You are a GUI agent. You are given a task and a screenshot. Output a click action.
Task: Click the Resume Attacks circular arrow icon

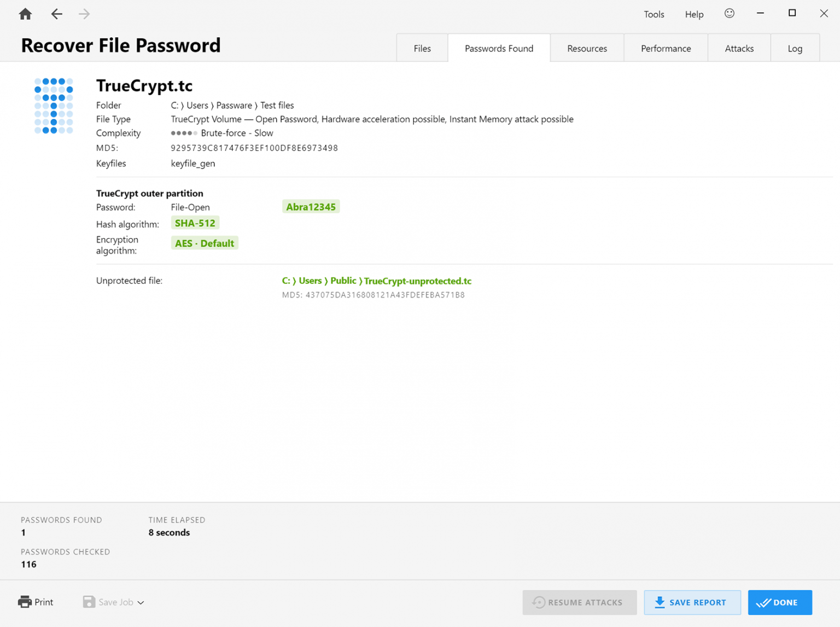tap(539, 602)
